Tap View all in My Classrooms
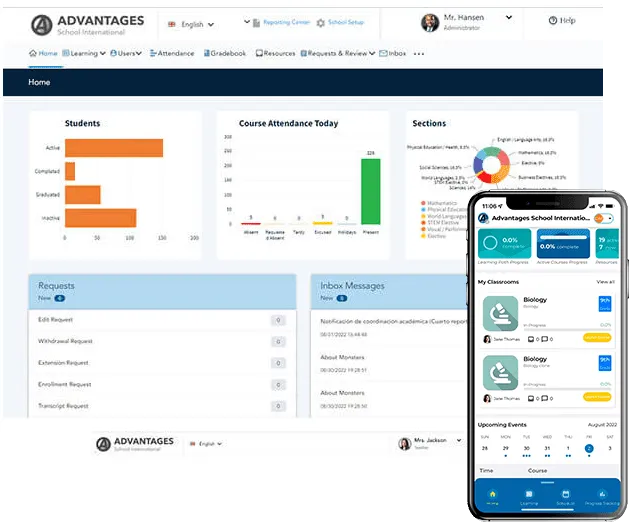 point(605,282)
